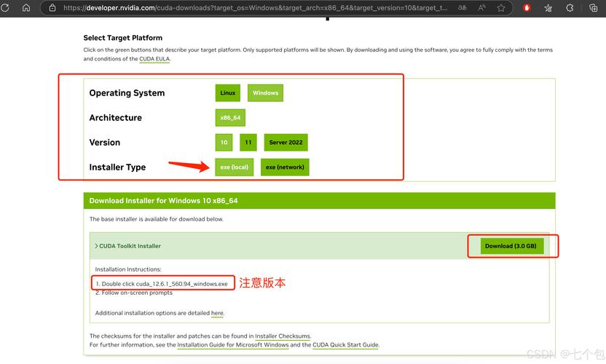Select Windows as operating system
Viewport: 606px width, 364px height.
coord(265,92)
